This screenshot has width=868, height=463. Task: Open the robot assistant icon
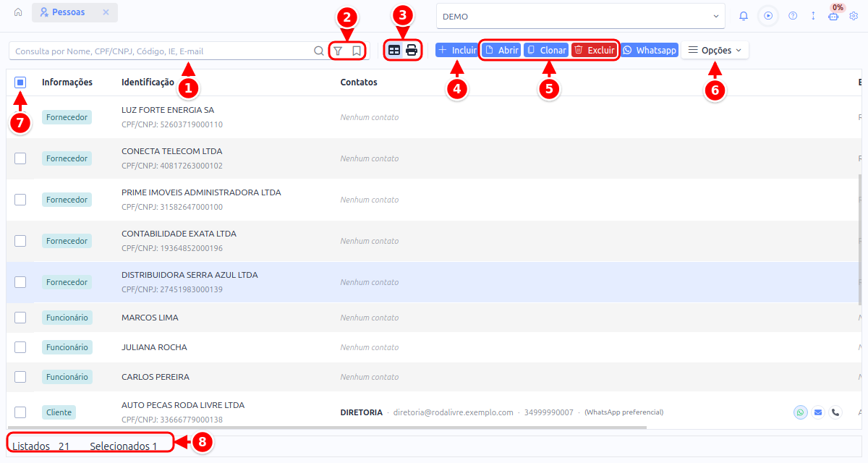tap(833, 16)
